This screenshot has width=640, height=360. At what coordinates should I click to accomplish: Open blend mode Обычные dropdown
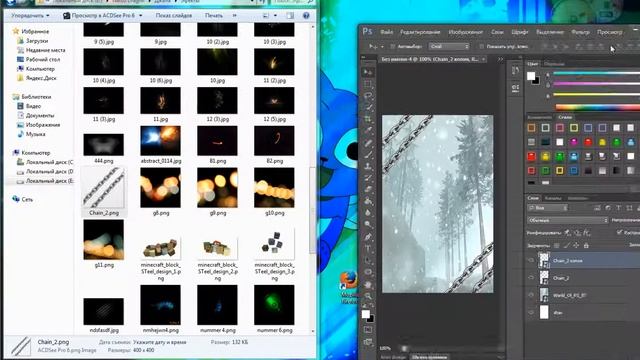(568, 220)
